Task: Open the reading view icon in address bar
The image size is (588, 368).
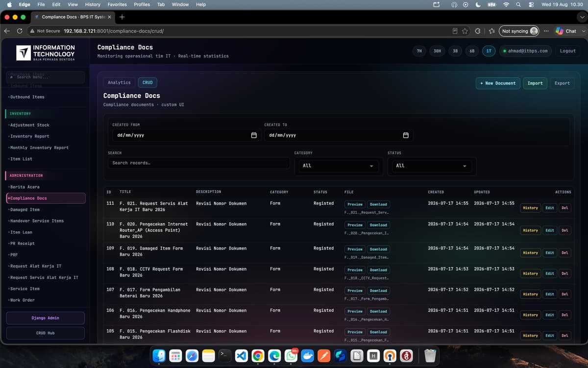Action: (455, 31)
